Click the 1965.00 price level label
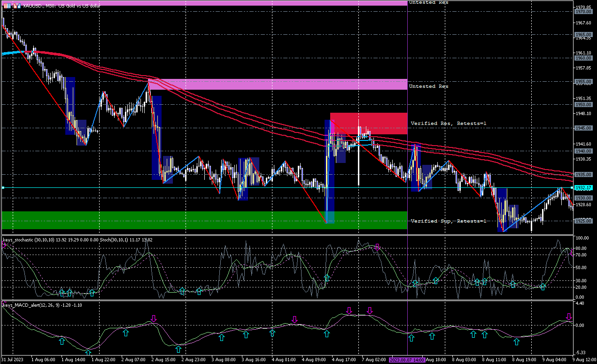Screen dimensions: 597x364 (x=583, y=35)
